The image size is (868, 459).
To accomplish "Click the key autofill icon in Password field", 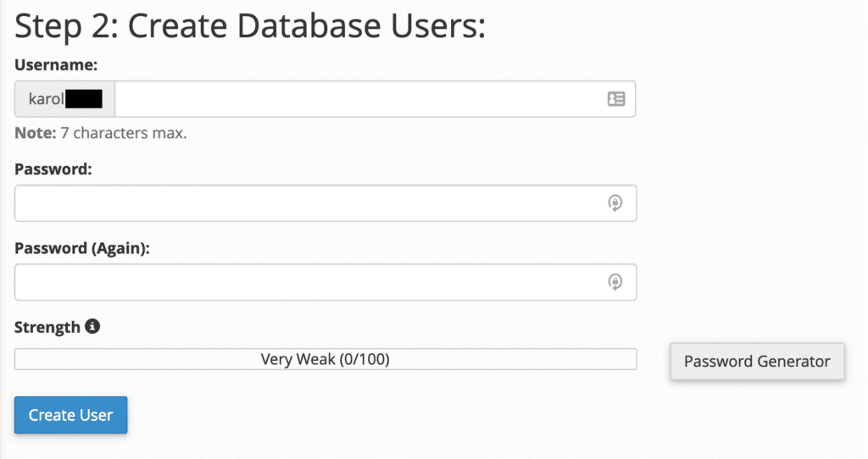I will 616,203.
